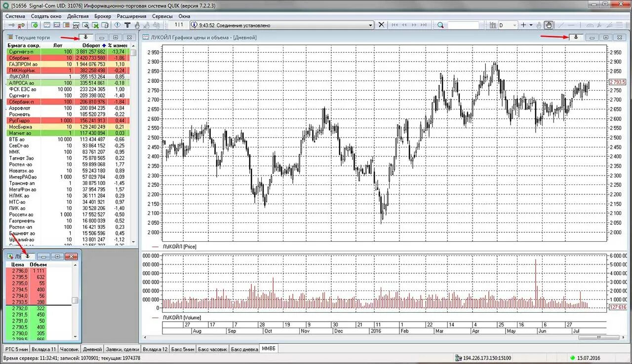
Task: Select the РусГидро row
Action: [68, 120]
